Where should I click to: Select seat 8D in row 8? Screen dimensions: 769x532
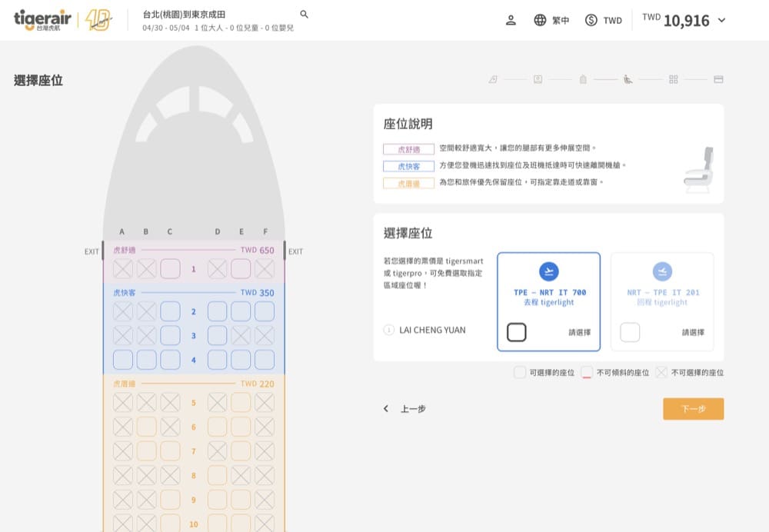pyautogui.click(x=218, y=475)
